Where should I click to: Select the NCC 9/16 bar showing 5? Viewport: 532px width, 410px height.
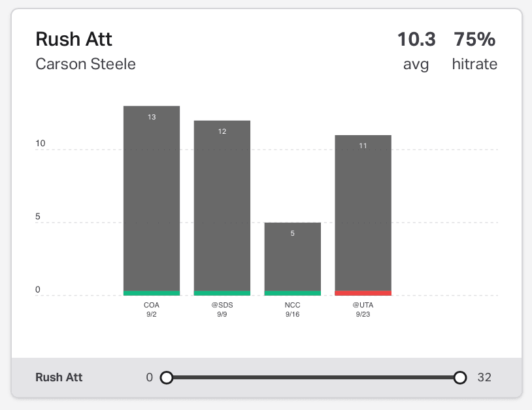tap(292, 257)
